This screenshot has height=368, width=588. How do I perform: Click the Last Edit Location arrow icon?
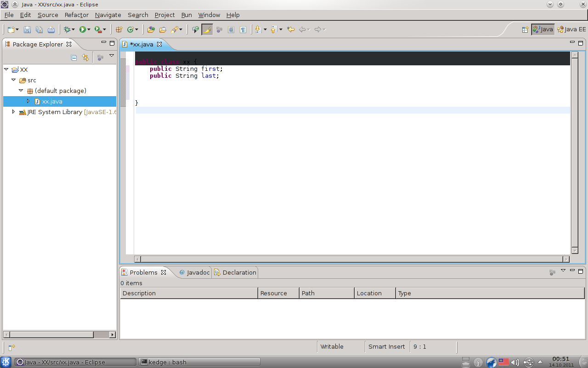(291, 29)
